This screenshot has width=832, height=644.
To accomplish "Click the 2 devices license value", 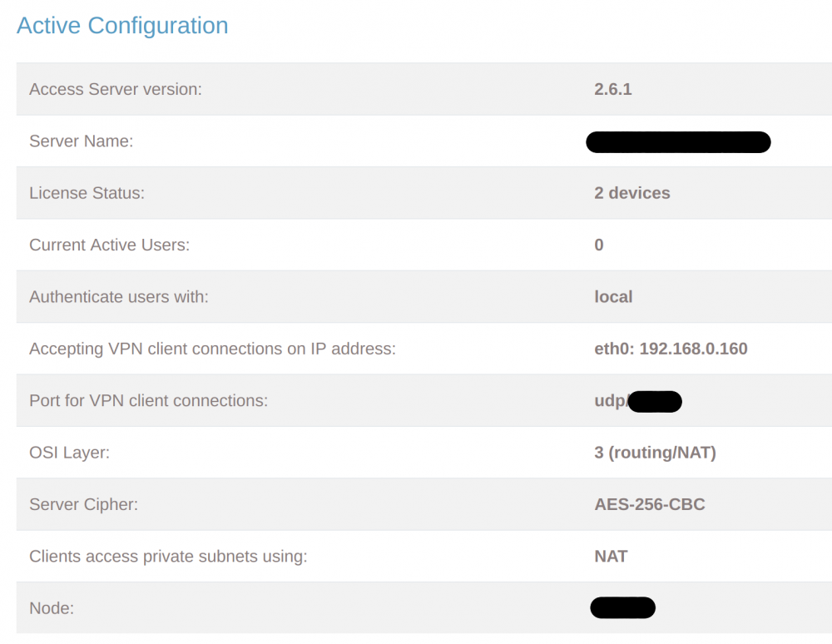I will (632, 193).
